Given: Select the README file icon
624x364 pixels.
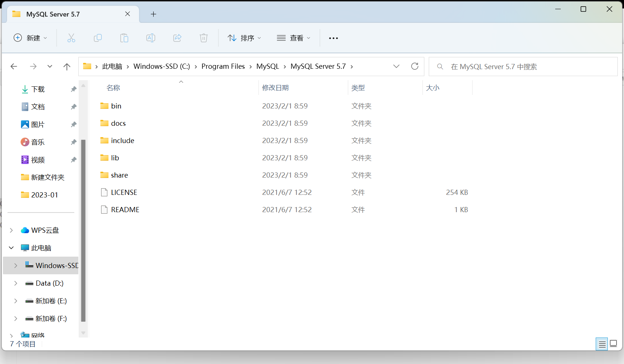Looking at the screenshot, I should [x=104, y=210].
